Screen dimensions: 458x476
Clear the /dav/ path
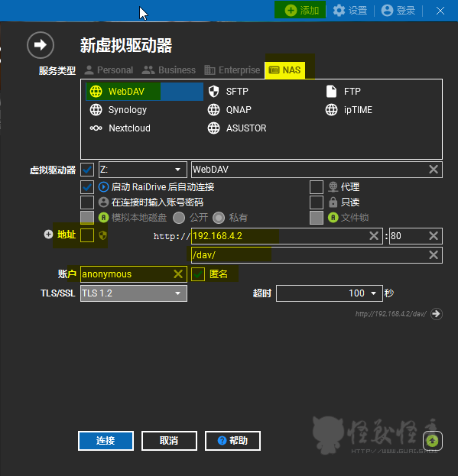(434, 255)
